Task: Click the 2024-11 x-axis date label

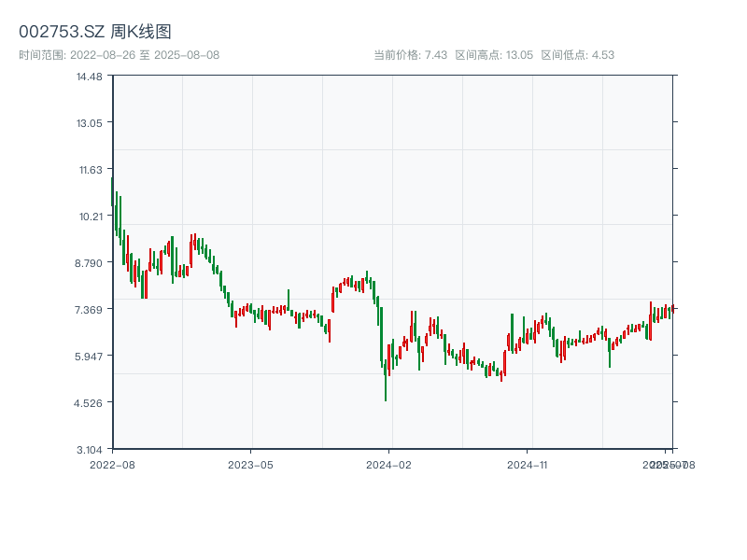Action: pyautogui.click(x=529, y=464)
